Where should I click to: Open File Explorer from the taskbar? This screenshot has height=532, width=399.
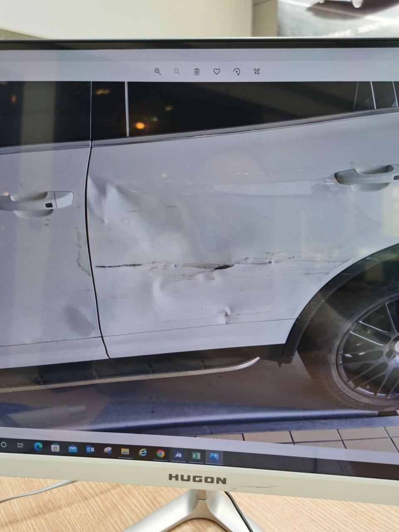[125, 452]
